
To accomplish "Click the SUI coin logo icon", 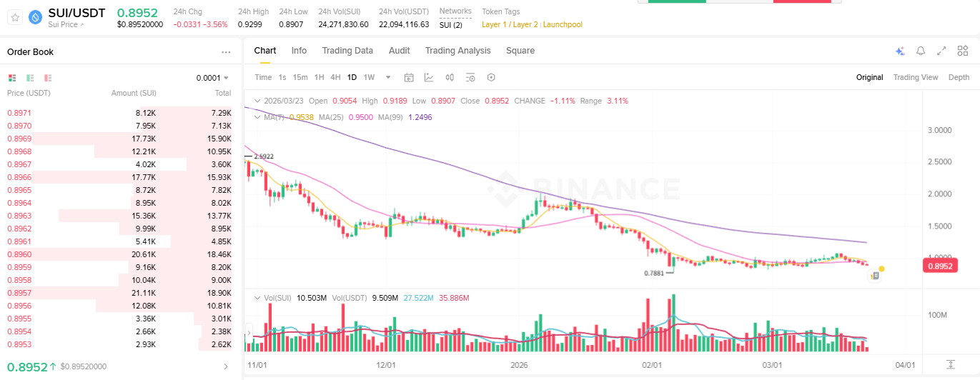I will pyautogui.click(x=35, y=17).
